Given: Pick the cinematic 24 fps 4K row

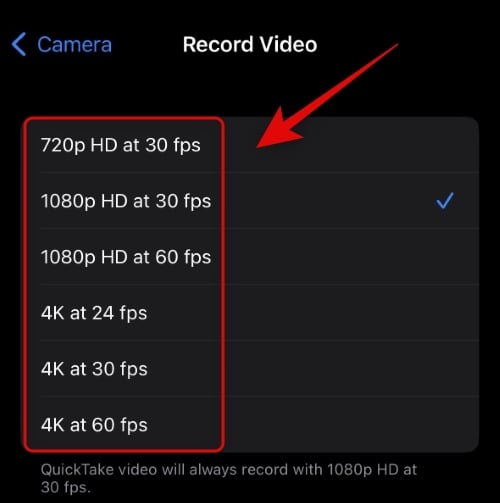Looking at the screenshot, I should point(252,313).
